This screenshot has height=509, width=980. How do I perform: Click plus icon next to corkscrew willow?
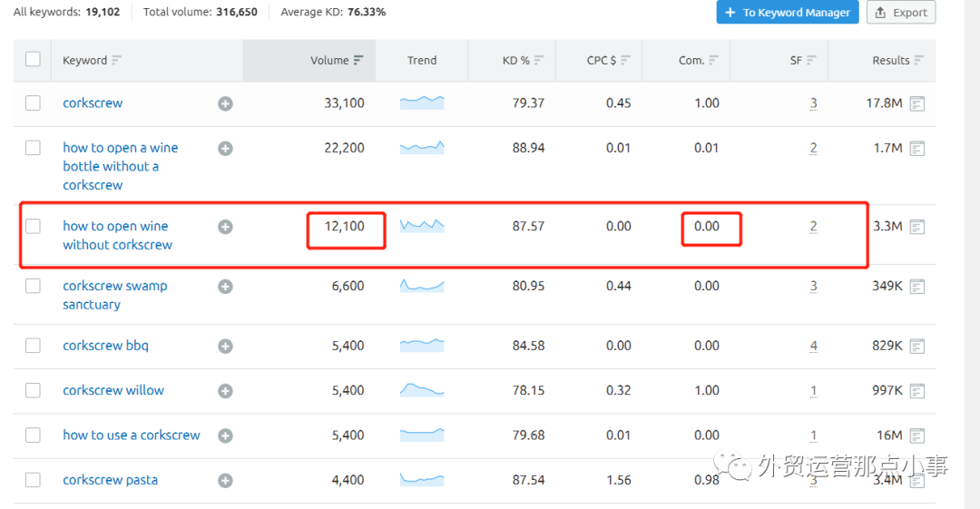click(x=225, y=391)
